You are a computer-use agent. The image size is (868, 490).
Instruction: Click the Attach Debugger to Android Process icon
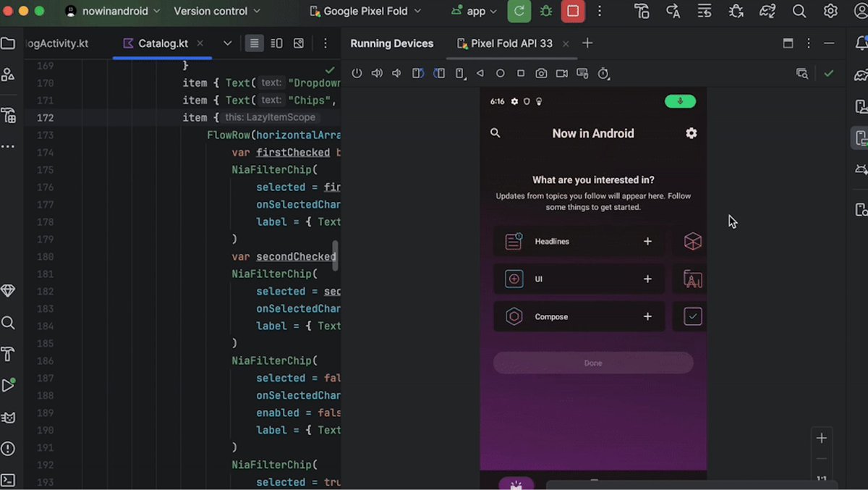[x=736, y=11]
